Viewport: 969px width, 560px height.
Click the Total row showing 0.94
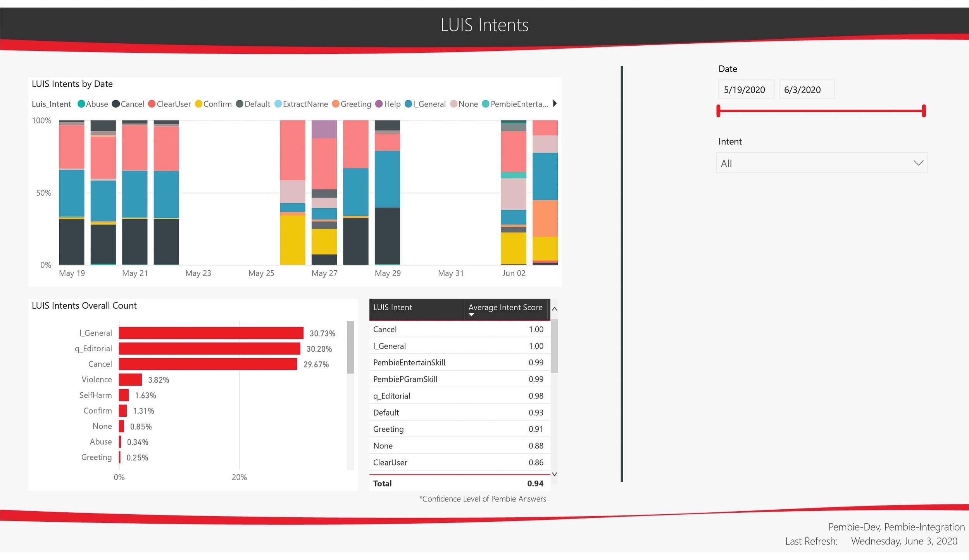pyautogui.click(x=460, y=483)
